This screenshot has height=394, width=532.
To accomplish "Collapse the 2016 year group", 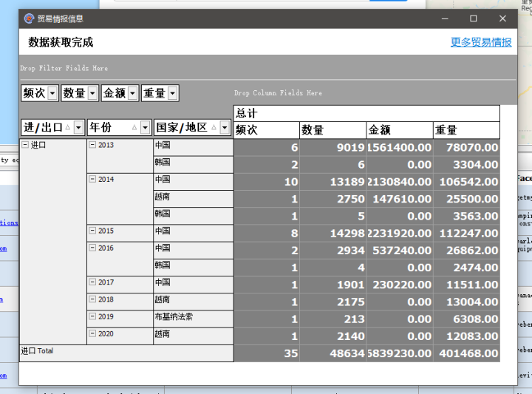I will (92, 248).
